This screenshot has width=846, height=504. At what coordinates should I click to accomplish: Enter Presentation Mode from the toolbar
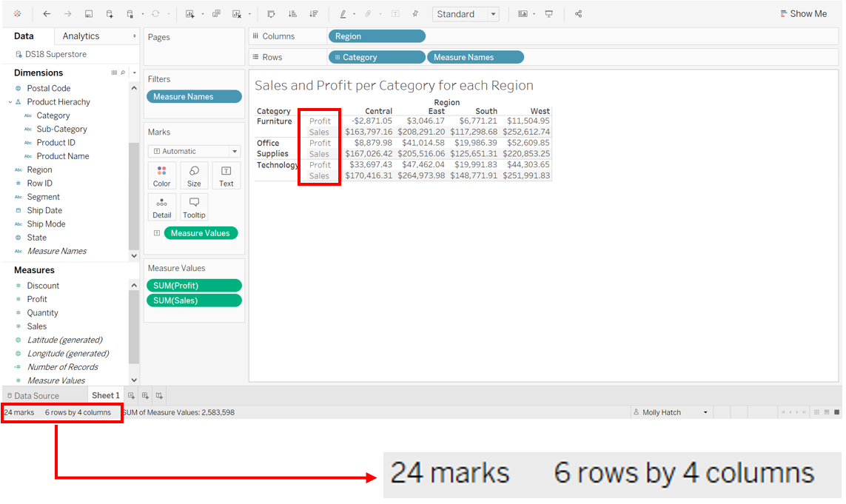(548, 13)
